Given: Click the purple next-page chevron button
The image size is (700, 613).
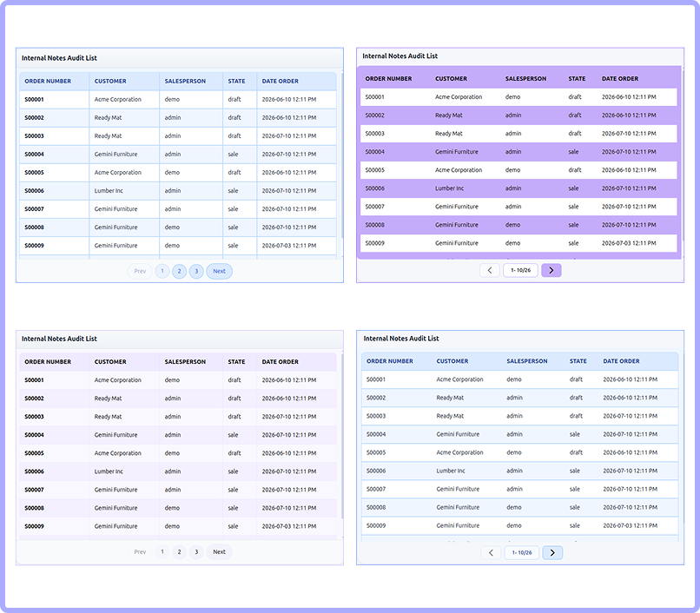Looking at the screenshot, I should coord(551,270).
